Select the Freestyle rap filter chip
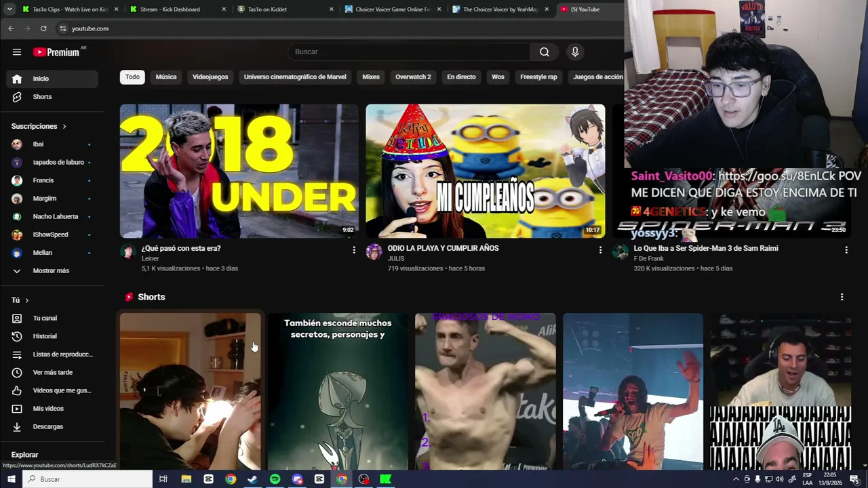Image resolution: width=868 pixels, height=488 pixels. coord(538,77)
